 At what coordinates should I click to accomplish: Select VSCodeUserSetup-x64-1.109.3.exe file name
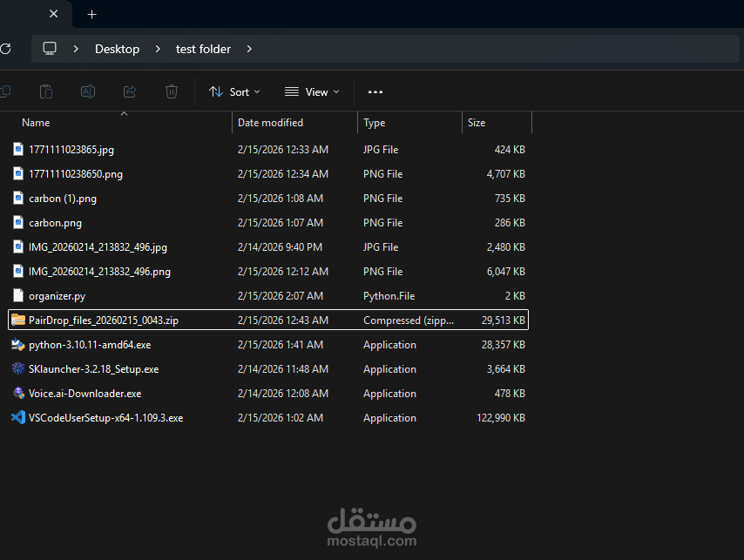[x=105, y=418]
